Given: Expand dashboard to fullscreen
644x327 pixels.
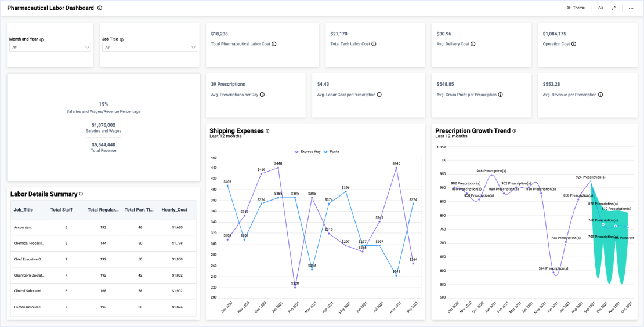Looking at the screenshot, I should 614,8.
